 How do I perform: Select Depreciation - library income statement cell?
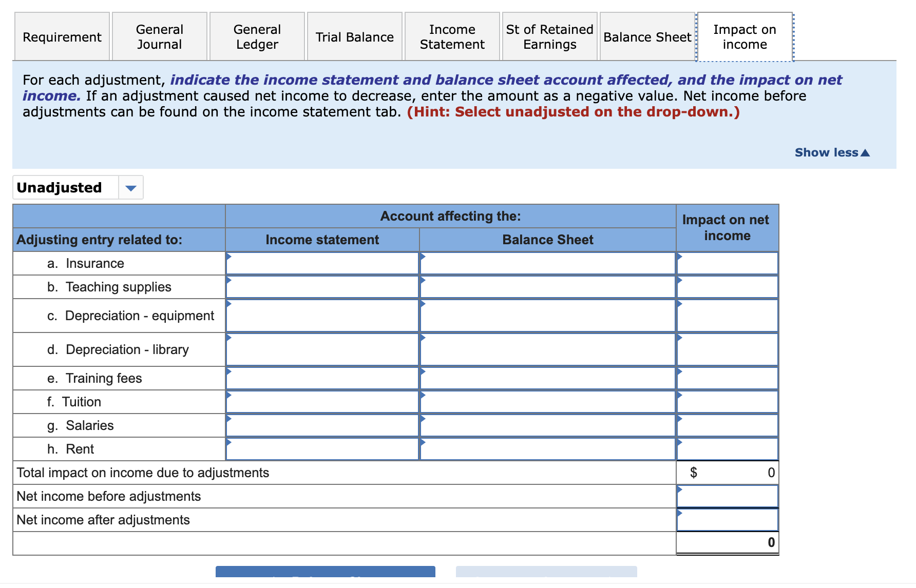(322, 349)
